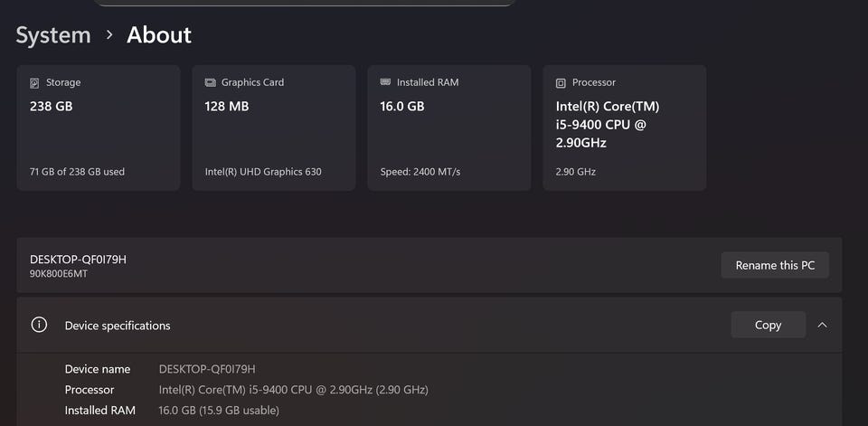Image resolution: width=868 pixels, height=426 pixels.
Task: Click the breadcrumb arrow before About
Action: click(x=109, y=34)
